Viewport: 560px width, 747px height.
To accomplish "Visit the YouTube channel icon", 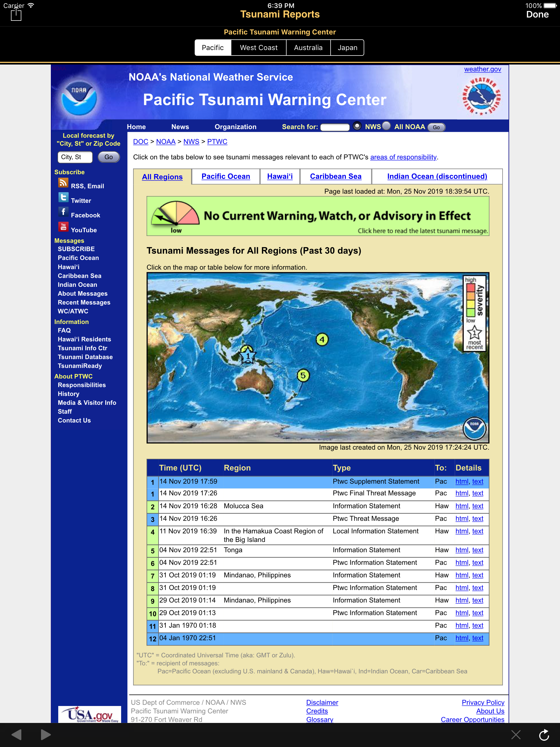I will (x=63, y=227).
